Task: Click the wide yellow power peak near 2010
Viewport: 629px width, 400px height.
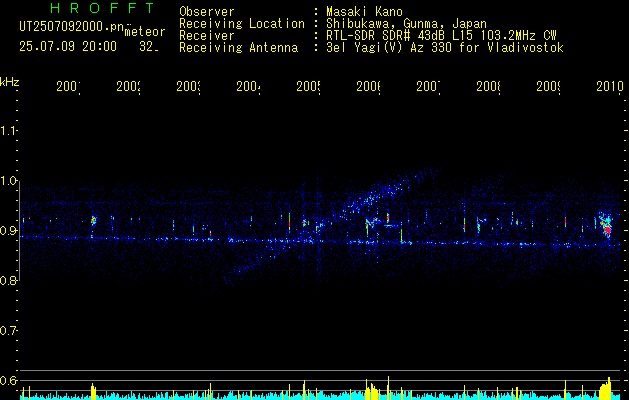Action: point(606,388)
